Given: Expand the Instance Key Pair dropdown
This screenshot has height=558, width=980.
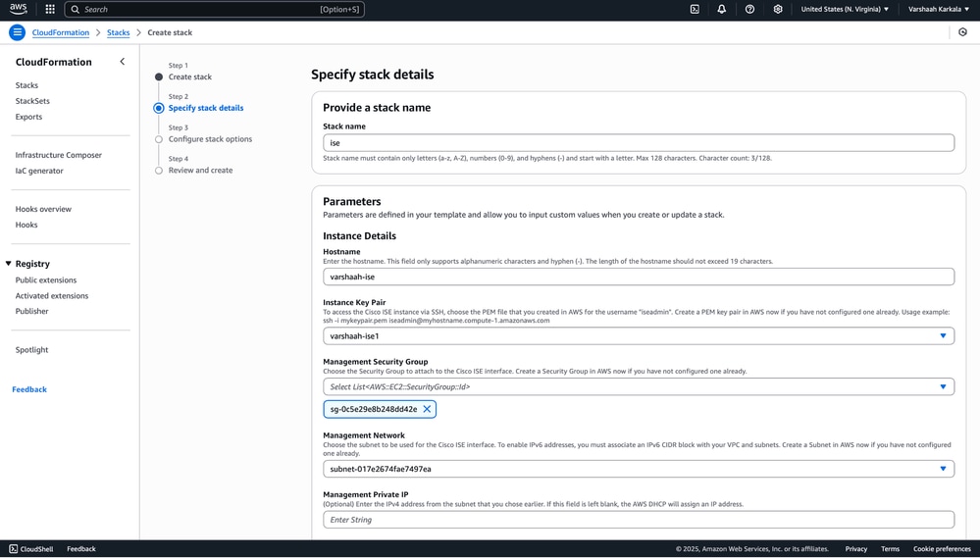Looking at the screenshot, I should [943, 336].
